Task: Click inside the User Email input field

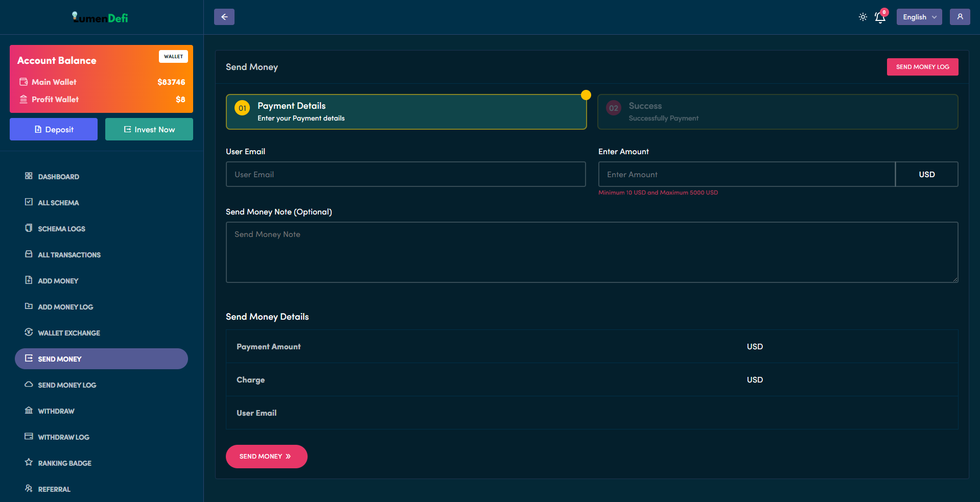Action: click(406, 174)
